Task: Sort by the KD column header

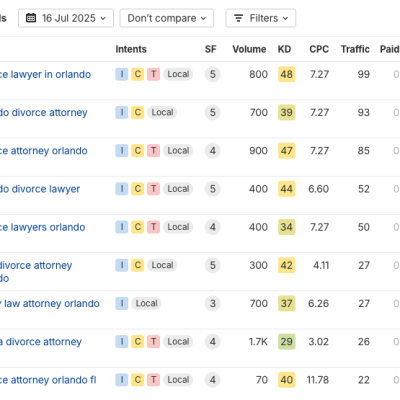Action: [x=284, y=49]
